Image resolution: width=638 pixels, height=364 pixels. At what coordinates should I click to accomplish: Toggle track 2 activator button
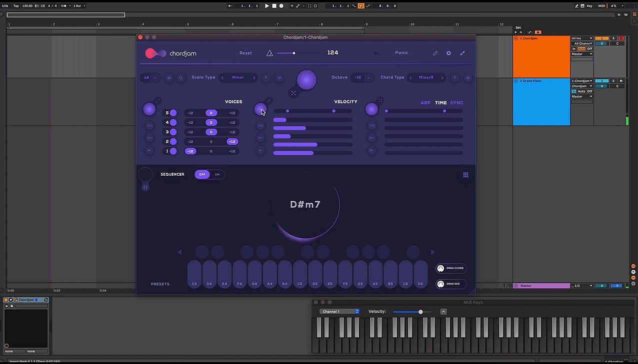pos(601,81)
